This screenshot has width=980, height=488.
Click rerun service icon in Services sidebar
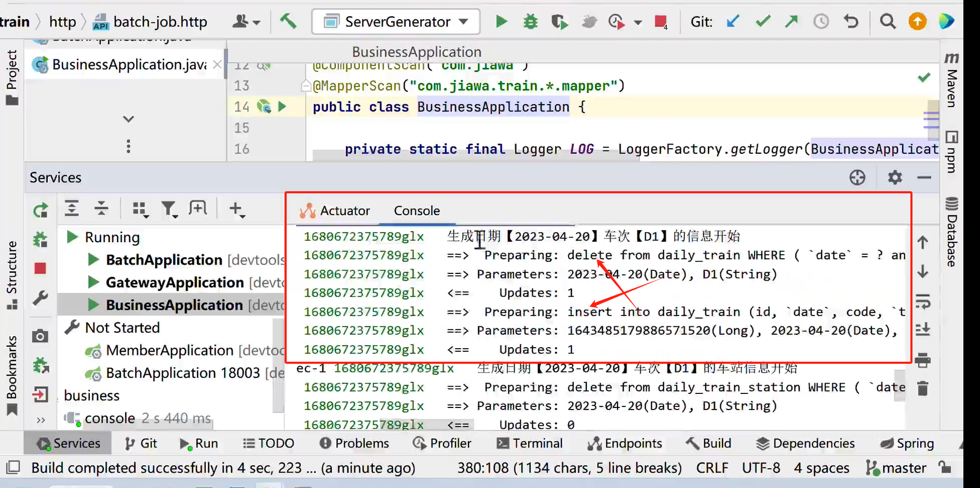41,210
